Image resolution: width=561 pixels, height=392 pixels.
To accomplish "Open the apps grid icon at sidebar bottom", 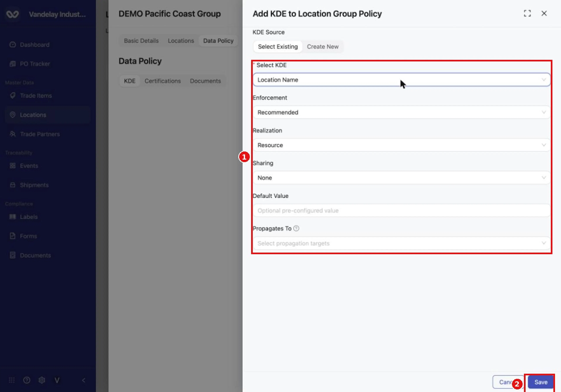I will (12, 380).
